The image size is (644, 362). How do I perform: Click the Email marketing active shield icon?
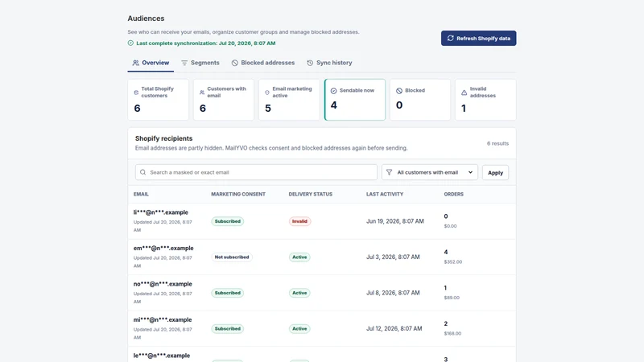coord(267,93)
